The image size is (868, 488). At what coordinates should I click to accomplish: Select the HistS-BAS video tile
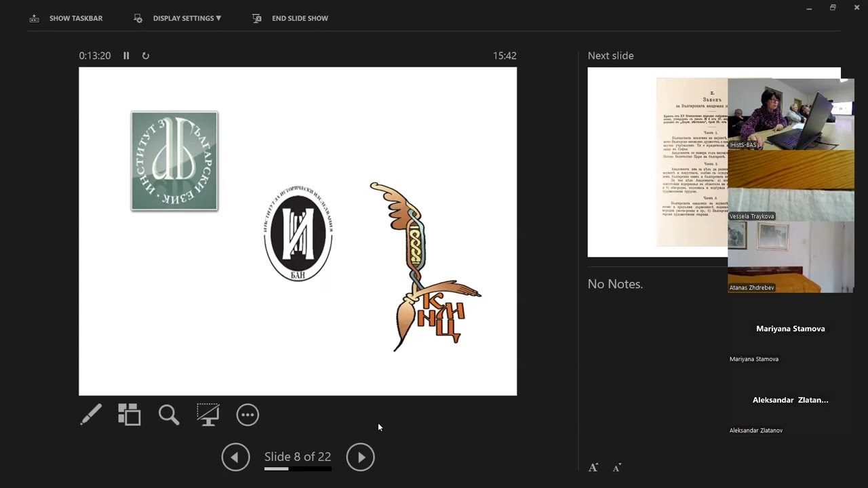pos(791,114)
